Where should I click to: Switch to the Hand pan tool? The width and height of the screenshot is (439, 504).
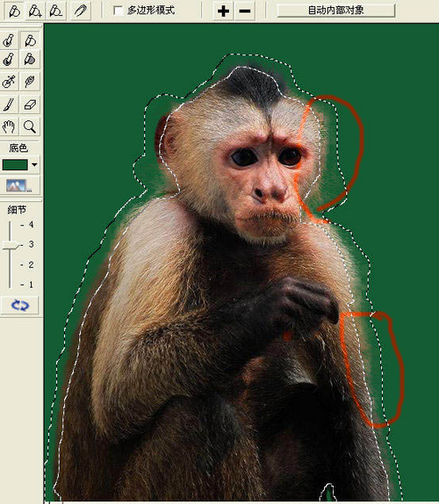pos(9,126)
